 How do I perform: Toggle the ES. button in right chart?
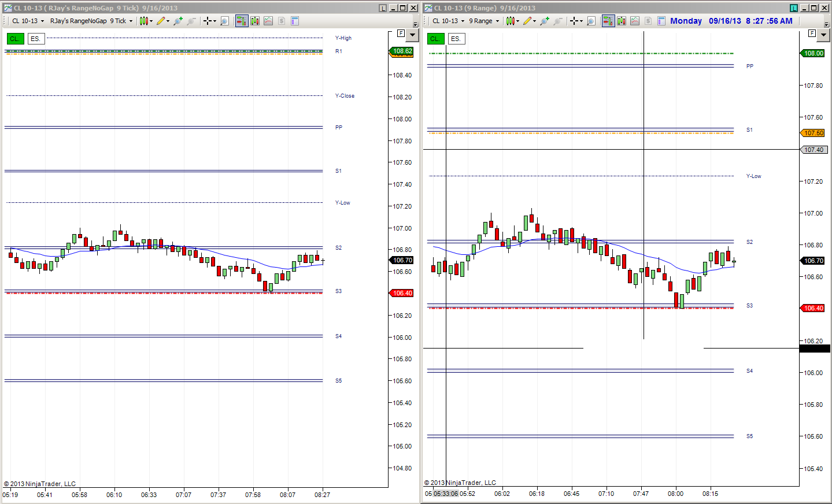456,39
